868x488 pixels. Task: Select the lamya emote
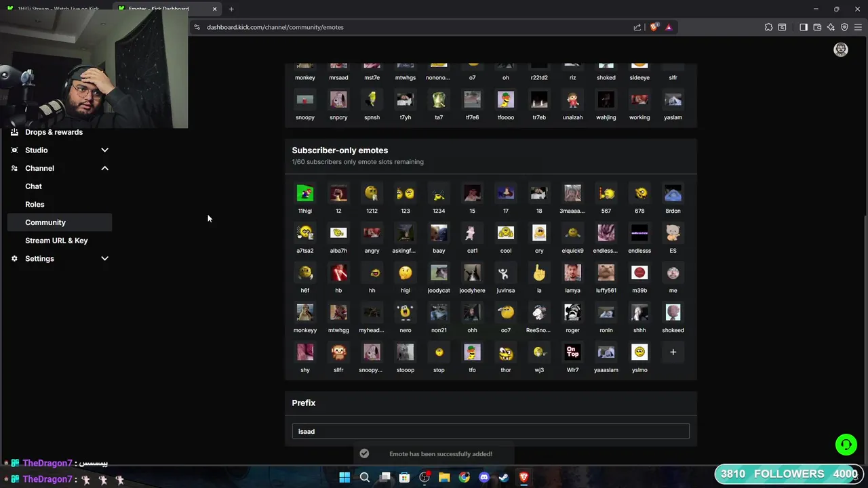pyautogui.click(x=572, y=273)
